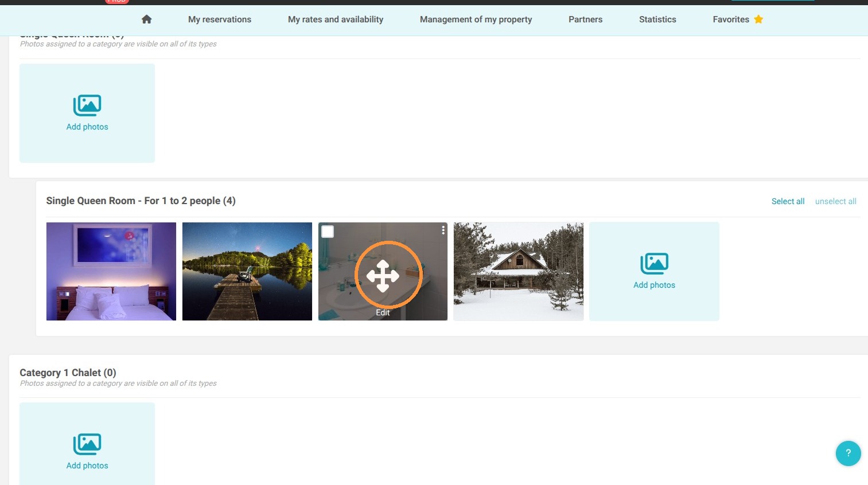
Task: Open the help question mark bubble
Action: click(848, 453)
